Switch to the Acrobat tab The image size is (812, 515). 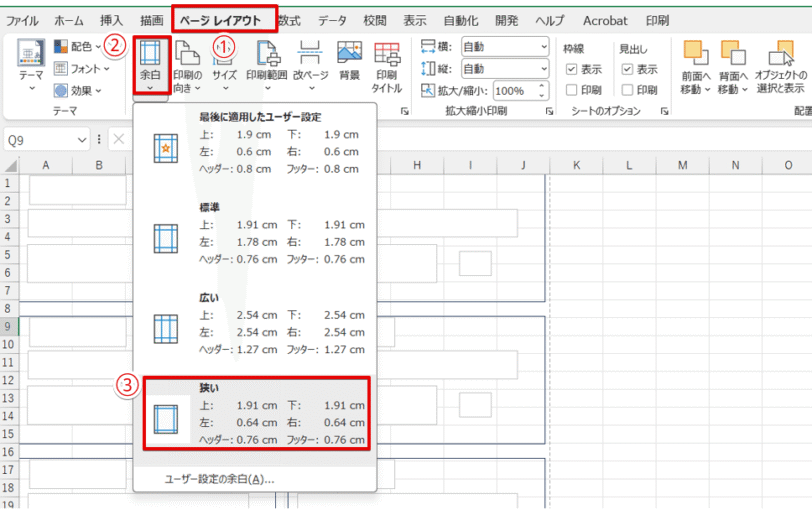[605, 21]
